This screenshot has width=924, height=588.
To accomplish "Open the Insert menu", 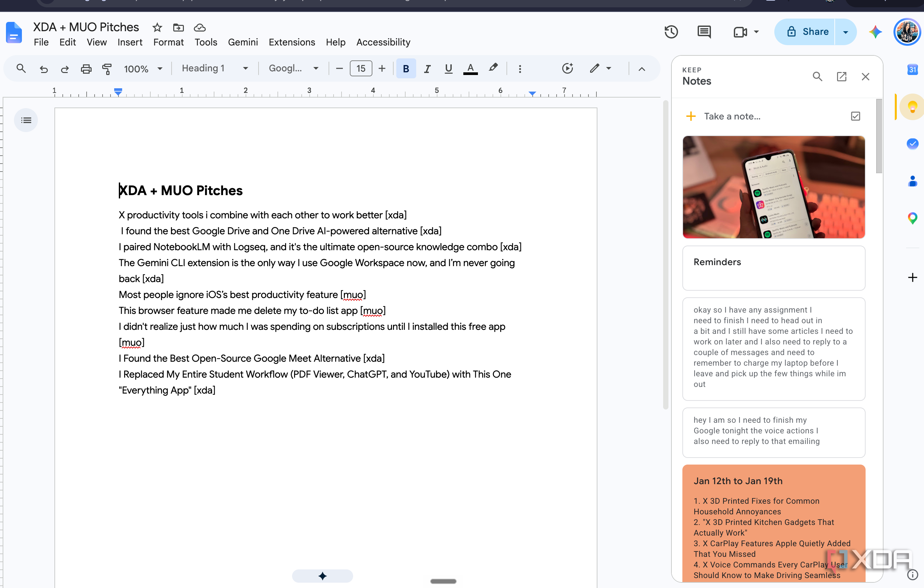I will (130, 42).
